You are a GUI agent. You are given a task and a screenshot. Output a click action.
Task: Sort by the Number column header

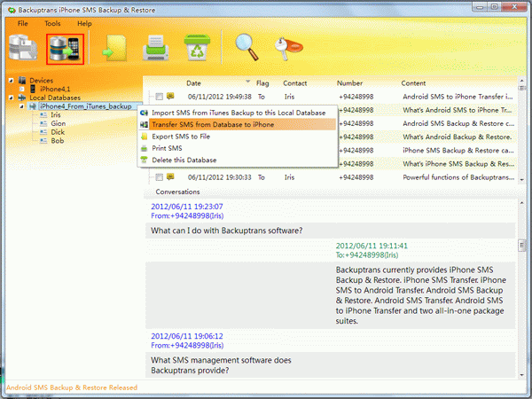pos(349,83)
